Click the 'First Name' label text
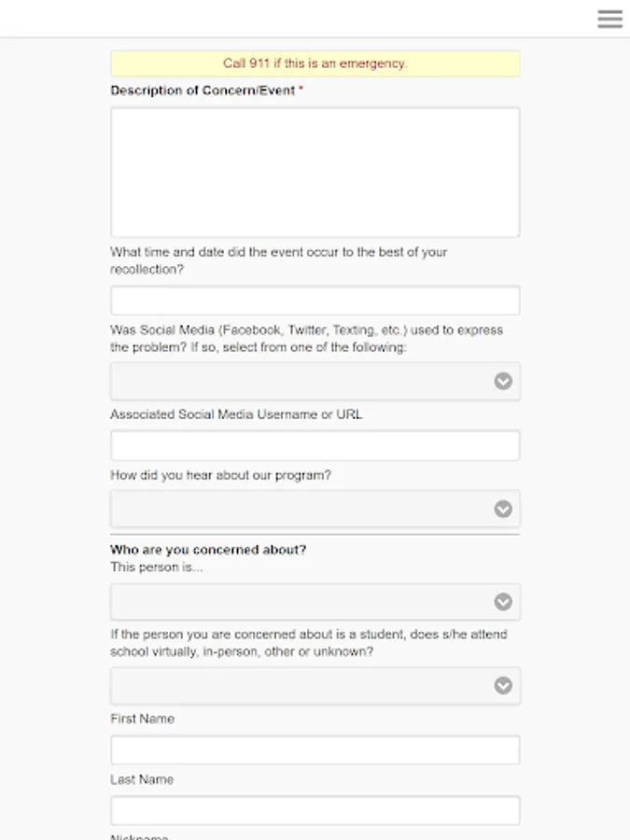Viewport: 630px width, 840px height. pos(143,719)
